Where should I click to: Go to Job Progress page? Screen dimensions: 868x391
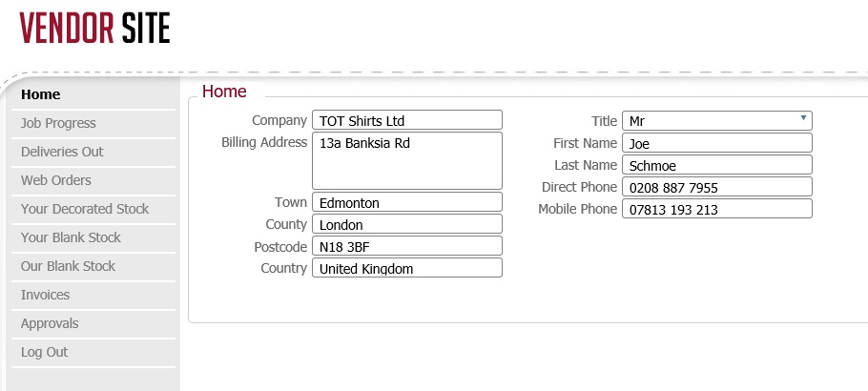pos(58,123)
